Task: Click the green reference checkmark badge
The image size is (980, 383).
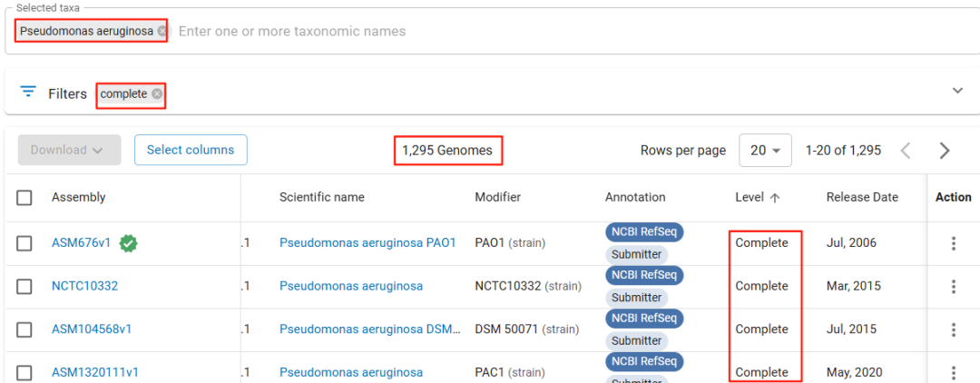Action: coord(129,243)
